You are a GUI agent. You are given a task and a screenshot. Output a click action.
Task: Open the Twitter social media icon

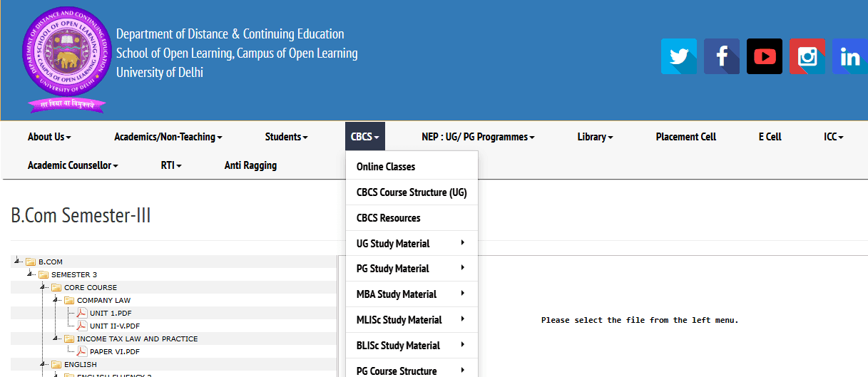[678, 56]
